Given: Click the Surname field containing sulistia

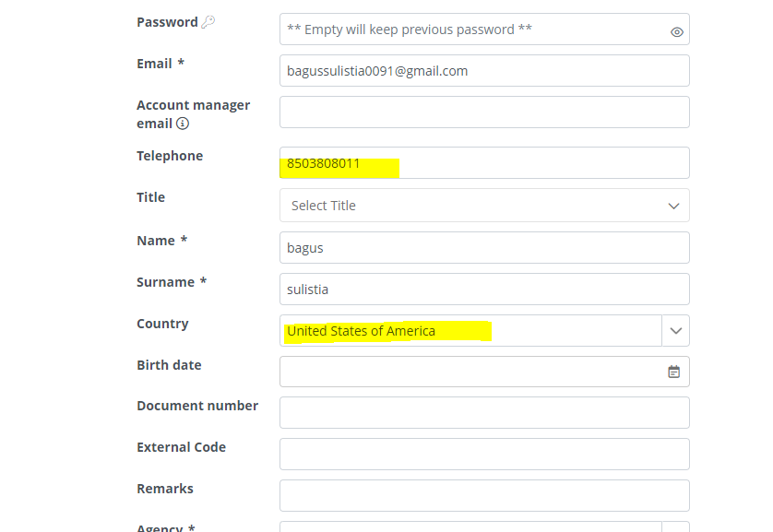Looking at the screenshot, I should pyautogui.click(x=484, y=290).
